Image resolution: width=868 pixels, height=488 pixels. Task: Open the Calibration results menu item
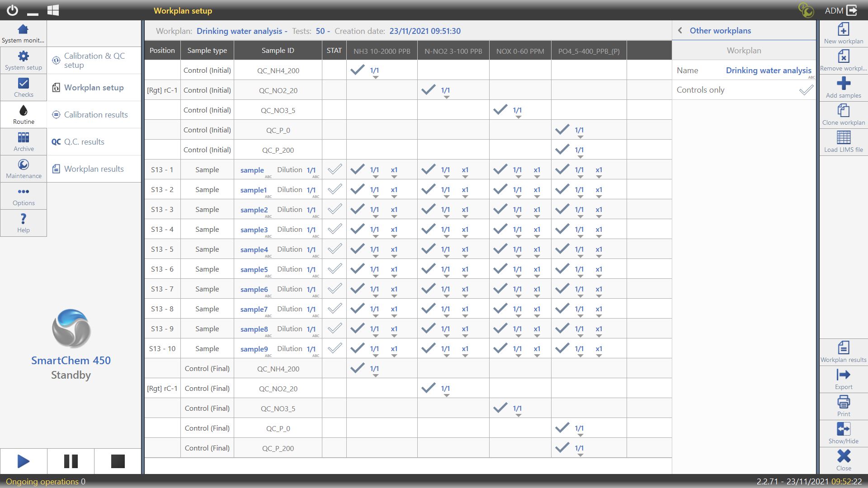[95, 115]
